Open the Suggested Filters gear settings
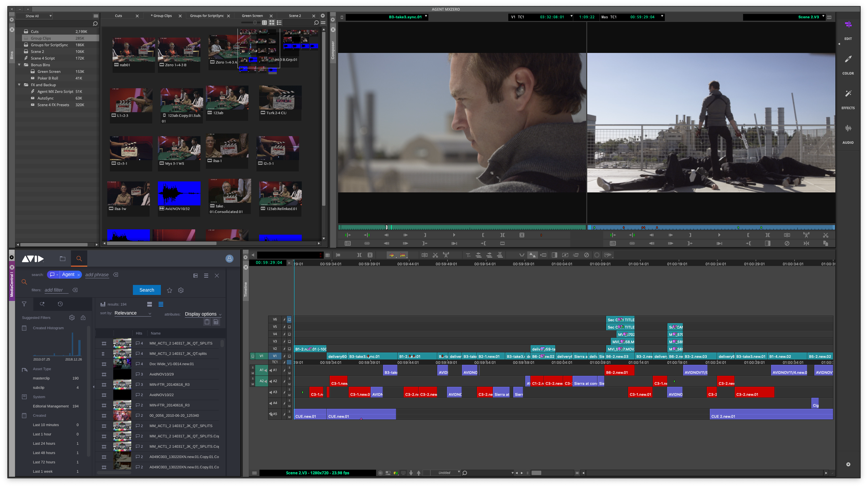The height and width of the screenshot is (487, 868). [72, 318]
